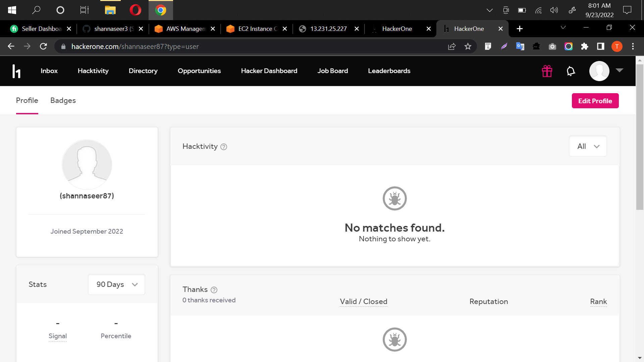Click the Edit Profile button

pos(595,101)
